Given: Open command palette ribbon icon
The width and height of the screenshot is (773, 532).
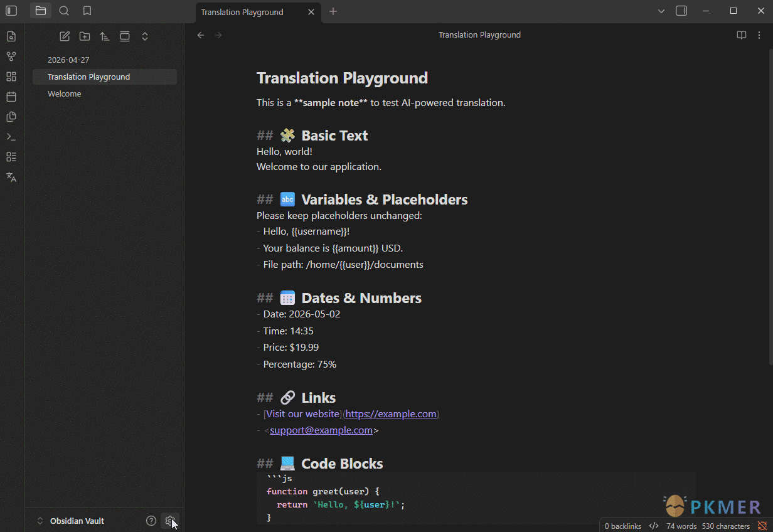Looking at the screenshot, I should pos(11,137).
